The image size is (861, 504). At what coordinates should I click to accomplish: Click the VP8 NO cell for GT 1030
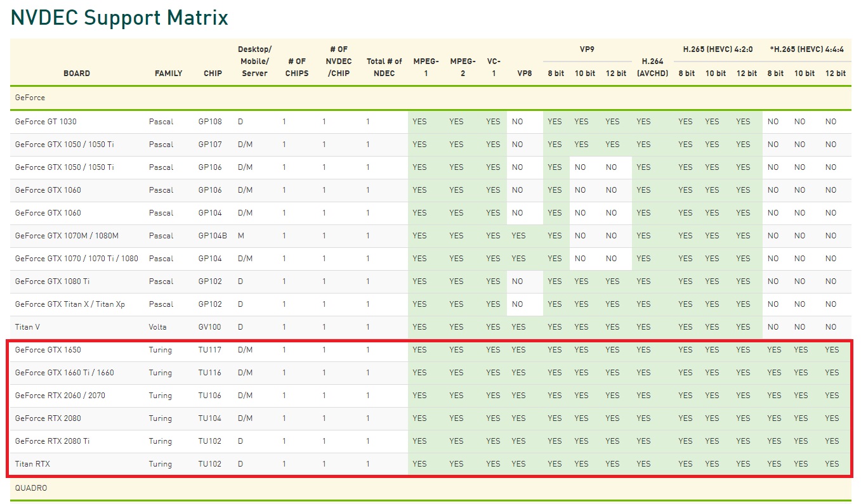point(518,122)
